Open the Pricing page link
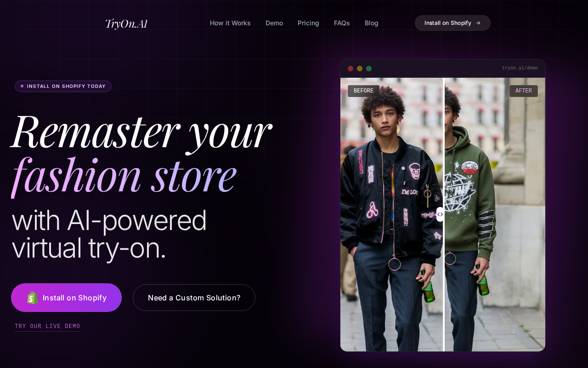Screen dimensions: 588x368 [308, 23]
